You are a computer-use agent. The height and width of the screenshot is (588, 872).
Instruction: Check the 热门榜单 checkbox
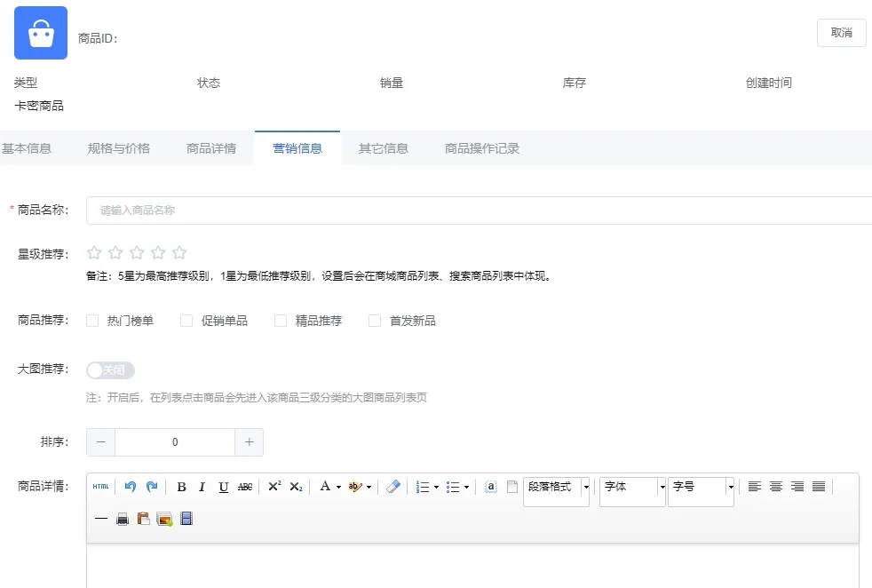pos(91,320)
